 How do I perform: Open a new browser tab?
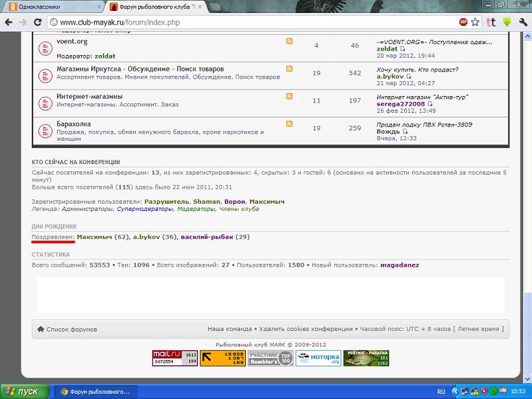215,6
